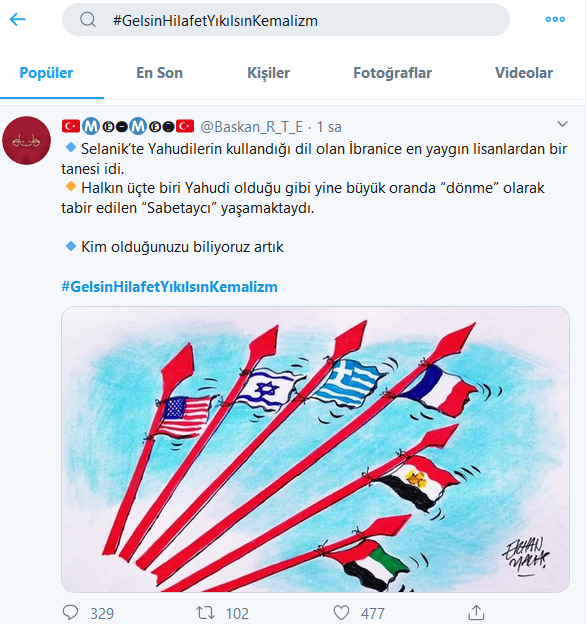This screenshot has height=624, width=586.
Task: Open the Videolar tab
Action: coord(524,73)
